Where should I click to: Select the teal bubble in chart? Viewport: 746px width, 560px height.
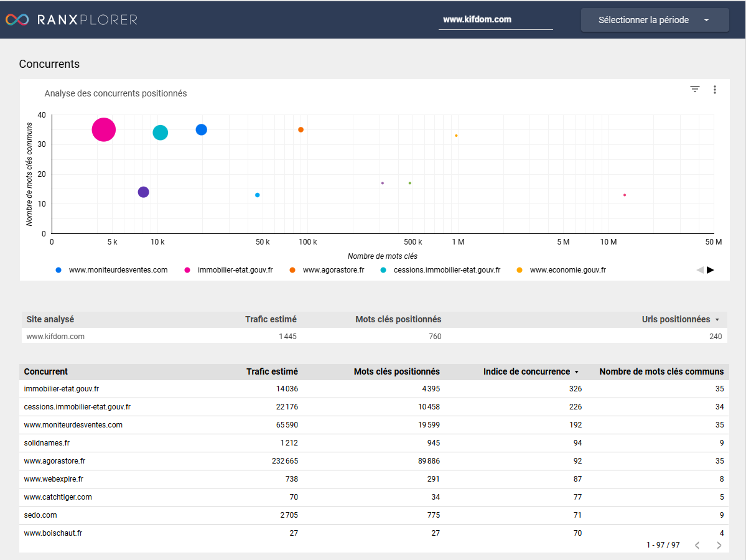161,133
